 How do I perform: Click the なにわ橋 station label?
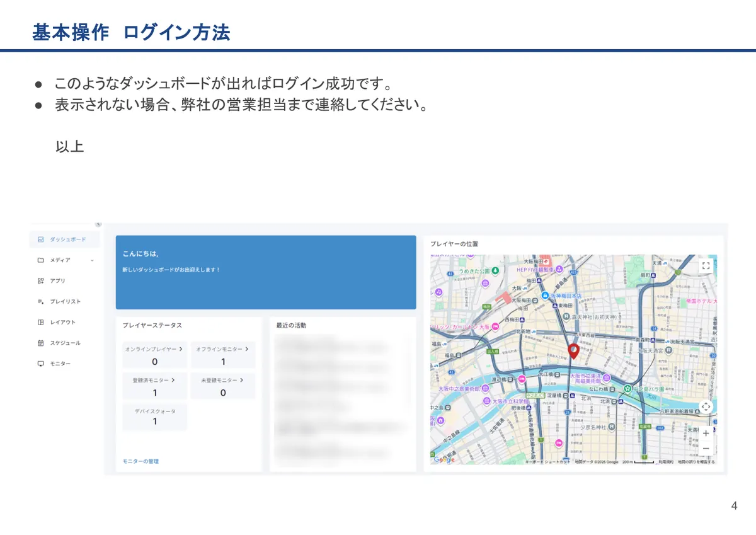(x=599, y=389)
